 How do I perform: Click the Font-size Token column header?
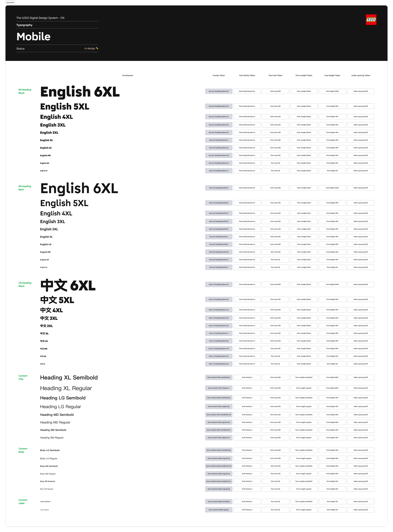275,75
